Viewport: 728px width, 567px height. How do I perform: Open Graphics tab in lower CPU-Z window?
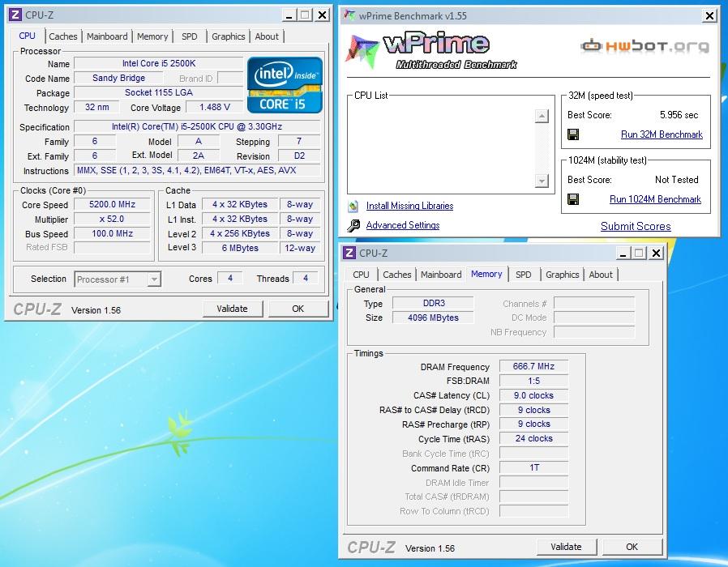click(x=563, y=275)
